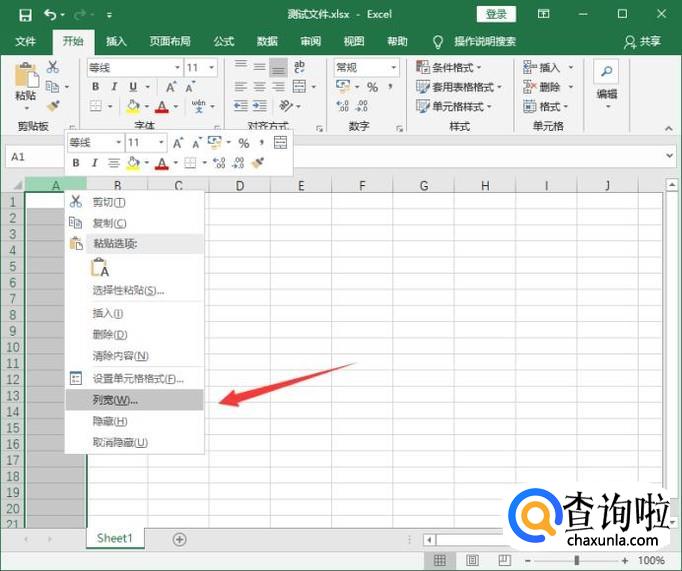Click the Merge and Center icon
This screenshot has height=571, width=682.
(x=299, y=87)
